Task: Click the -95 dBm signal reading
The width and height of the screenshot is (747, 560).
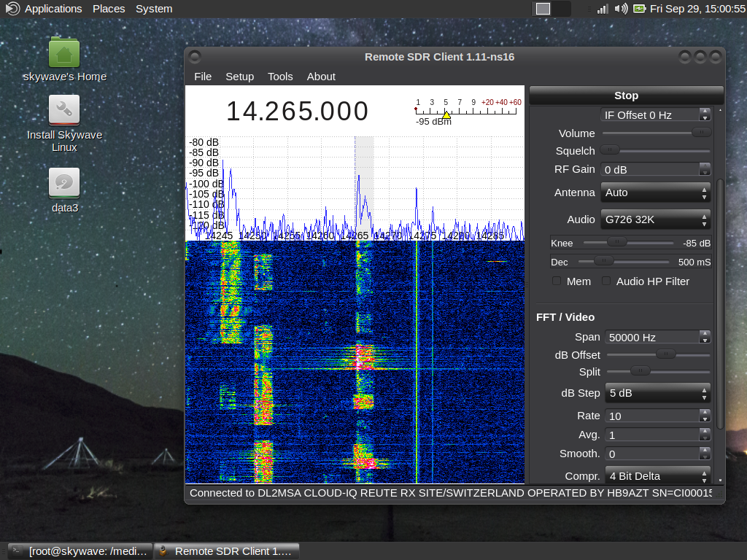Action: (433, 122)
